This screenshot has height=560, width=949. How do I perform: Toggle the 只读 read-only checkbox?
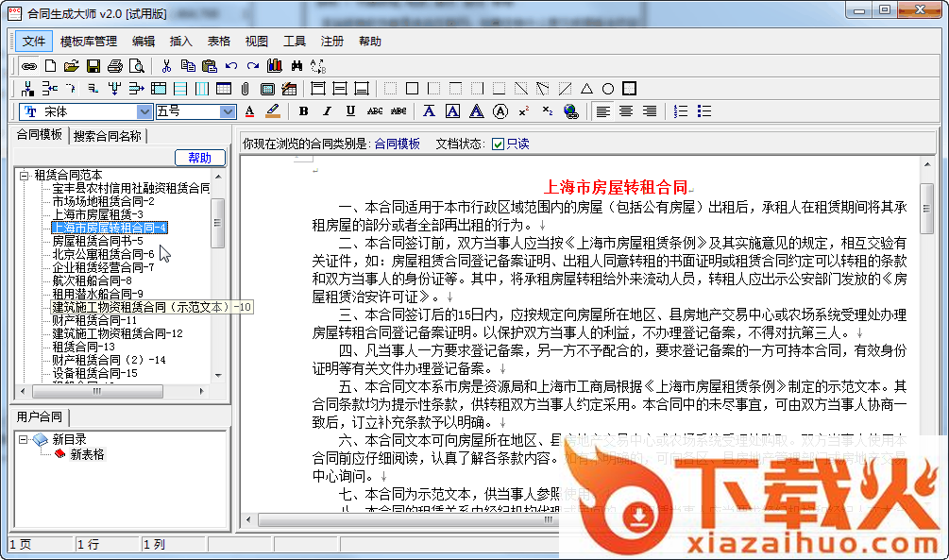click(498, 144)
